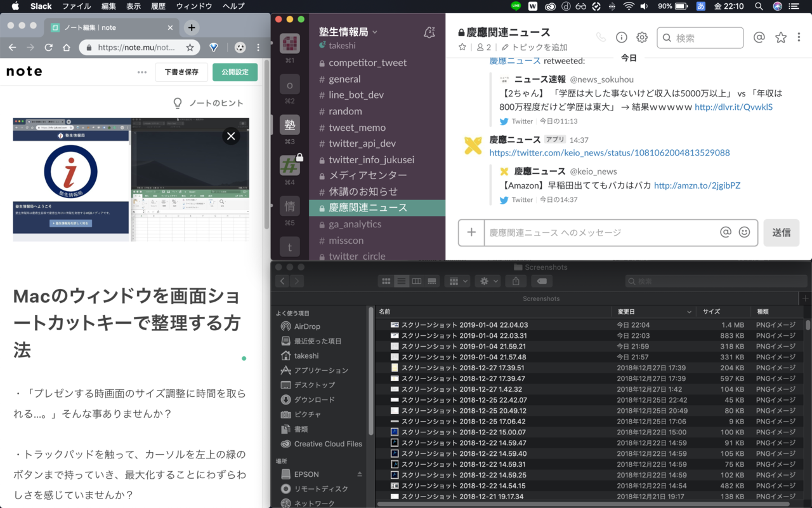Image resolution: width=812 pixels, height=508 pixels.
Task: Open channel settings gear in Slack
Action: click(642, 37)
